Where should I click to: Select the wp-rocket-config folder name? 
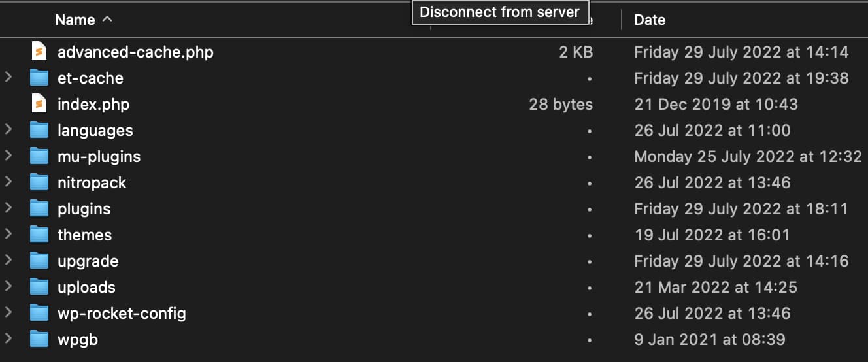pyautogui.click(x=122, y=313)
